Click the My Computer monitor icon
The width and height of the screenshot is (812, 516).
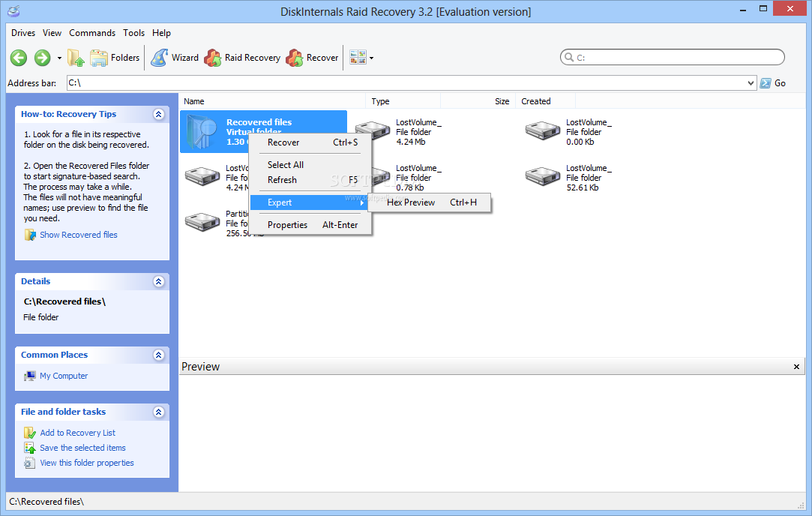point(30,376)
